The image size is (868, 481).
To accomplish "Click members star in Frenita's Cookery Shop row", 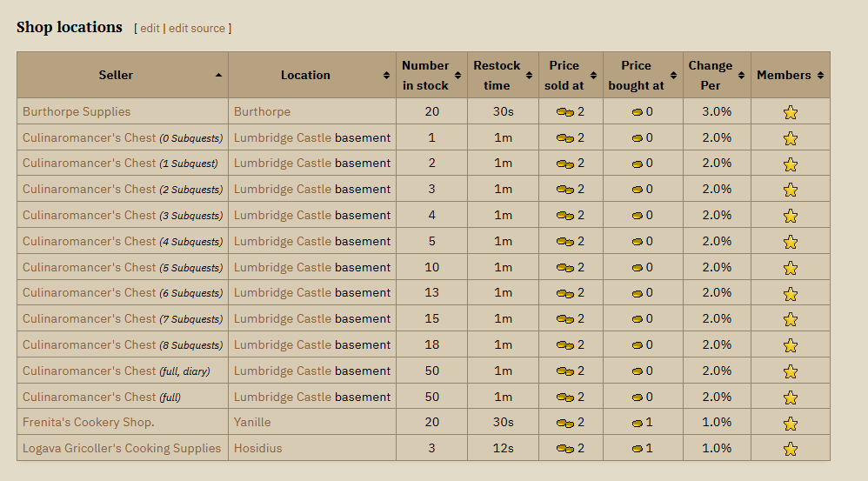I will 791,424.
